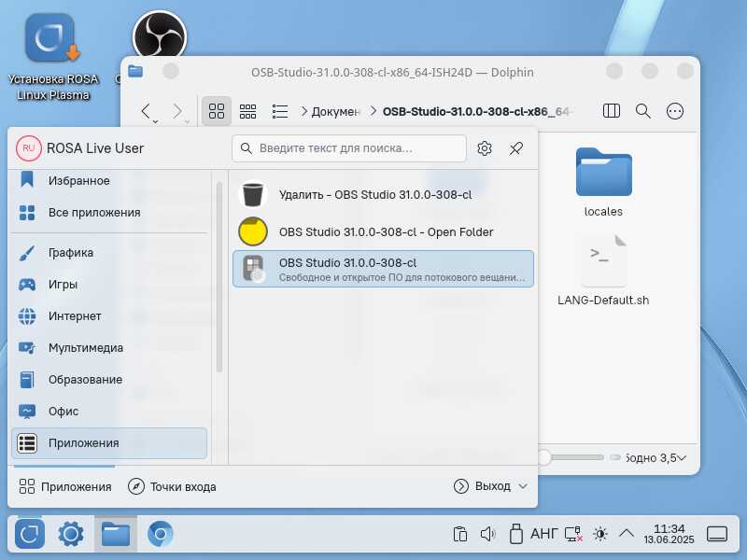The image size is (747, 560).
Task: Select the LANG-Default.sh file in Dolphin
Action: (603, 270)
